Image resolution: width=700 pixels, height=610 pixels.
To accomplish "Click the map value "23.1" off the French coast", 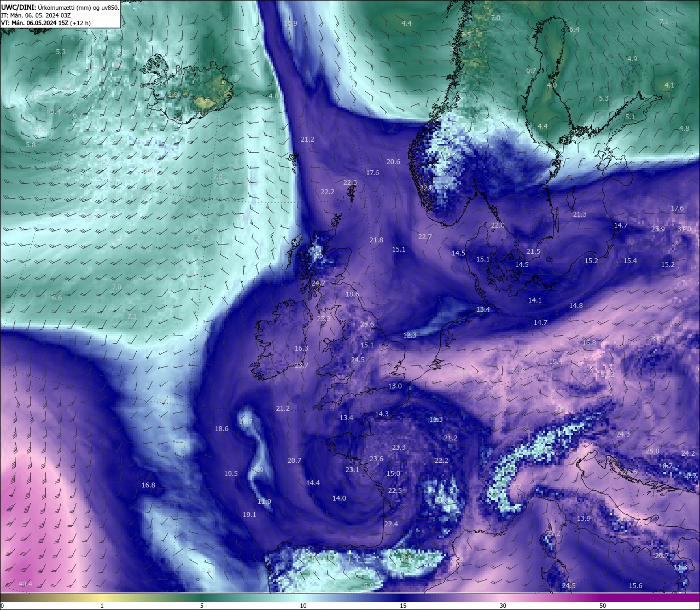I will pyautogui.click(x=352, y=469).
